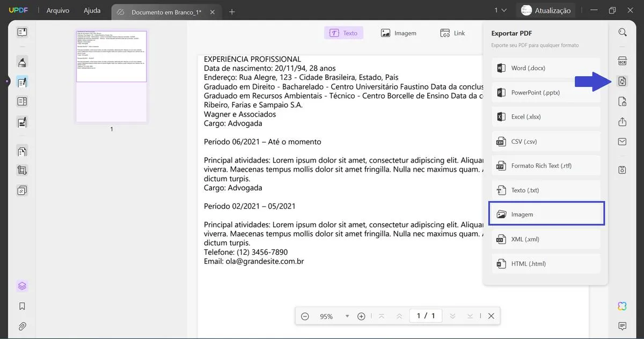
Task: Open the page number dropdown in title bar
Action: click(x=500, y=10)
